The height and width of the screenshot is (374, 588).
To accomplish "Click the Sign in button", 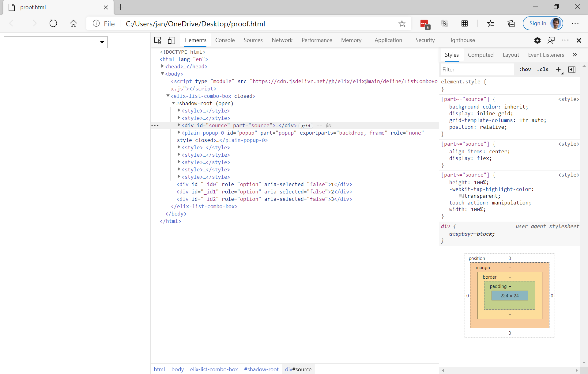I will (x=538, y=23).
